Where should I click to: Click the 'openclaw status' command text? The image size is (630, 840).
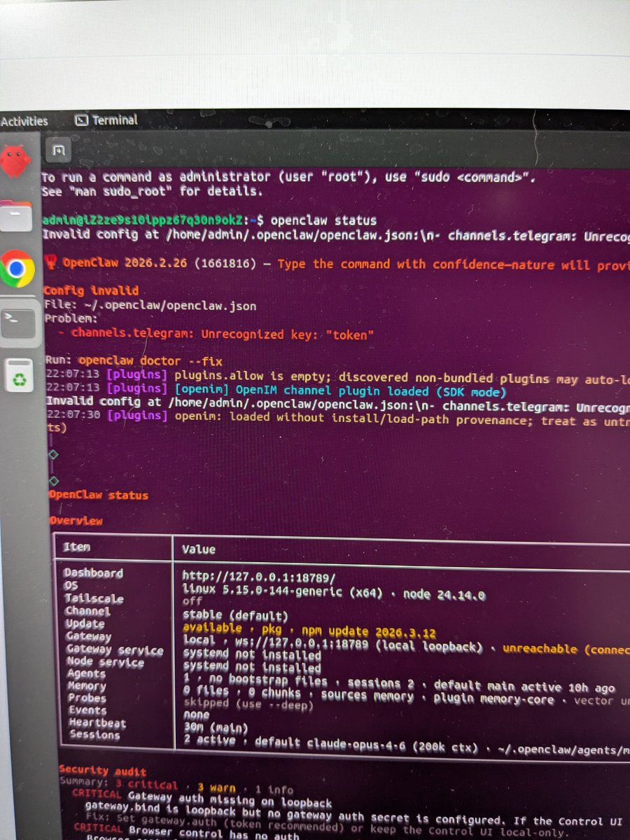323,220
